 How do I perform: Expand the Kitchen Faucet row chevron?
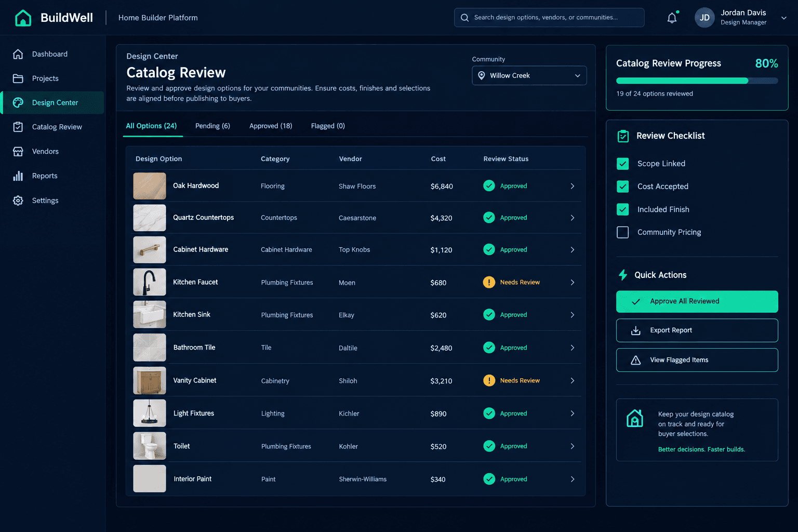573,282
